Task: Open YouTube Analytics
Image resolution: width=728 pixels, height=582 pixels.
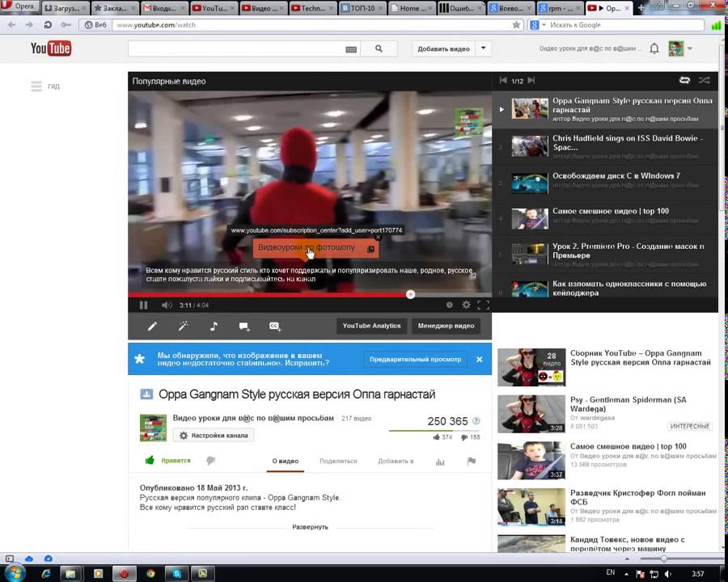Action: (371, 326)
